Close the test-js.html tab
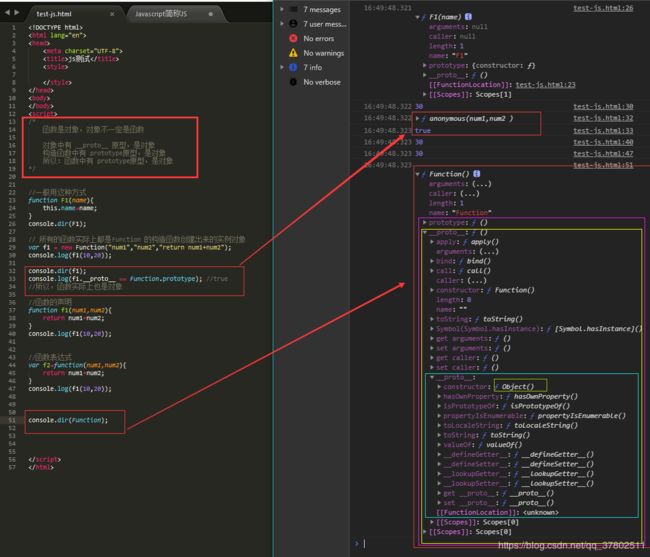The height and width of the screenshot is (557, 650). point(112,14)
